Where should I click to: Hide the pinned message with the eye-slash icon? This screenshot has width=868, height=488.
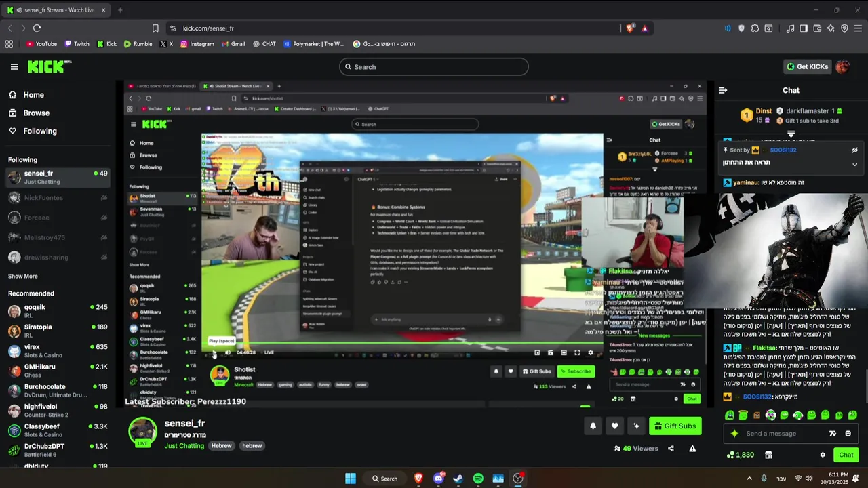coord(854,150)
